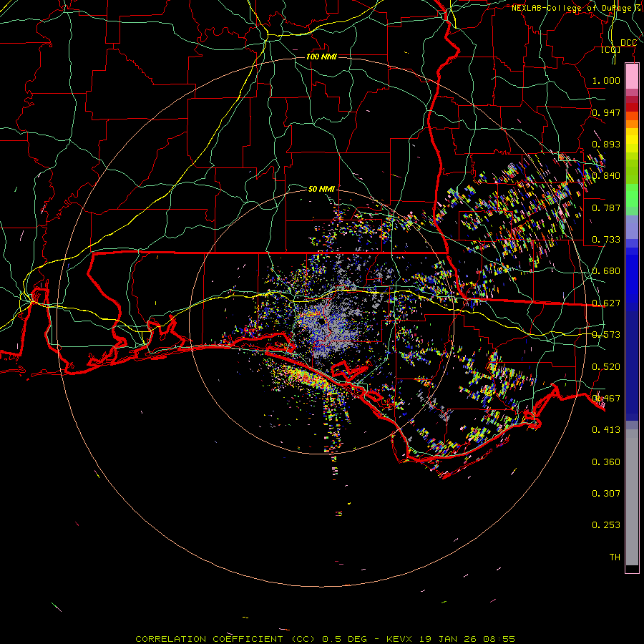Screen dimensions: 644x644
Task: Click the 0.520 color scale label
Action: coord(606,367)
